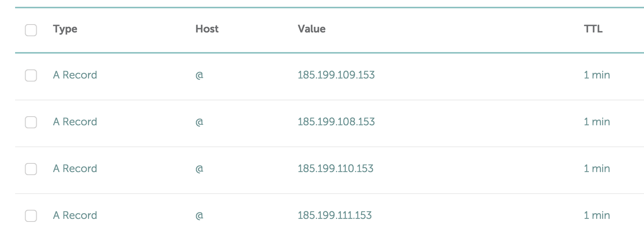This screenshot has height=240, width=644.
Task: Click the @ host of the last record
Action: click(x=199, y=215)
